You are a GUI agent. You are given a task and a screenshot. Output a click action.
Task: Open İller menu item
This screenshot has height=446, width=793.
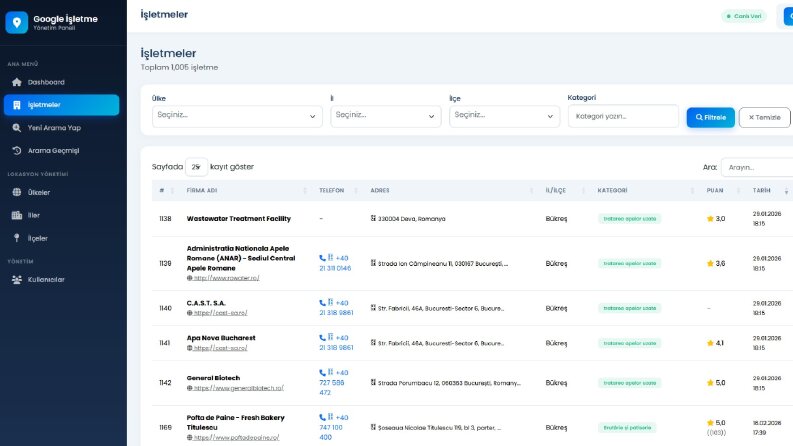tap(62, 215)
